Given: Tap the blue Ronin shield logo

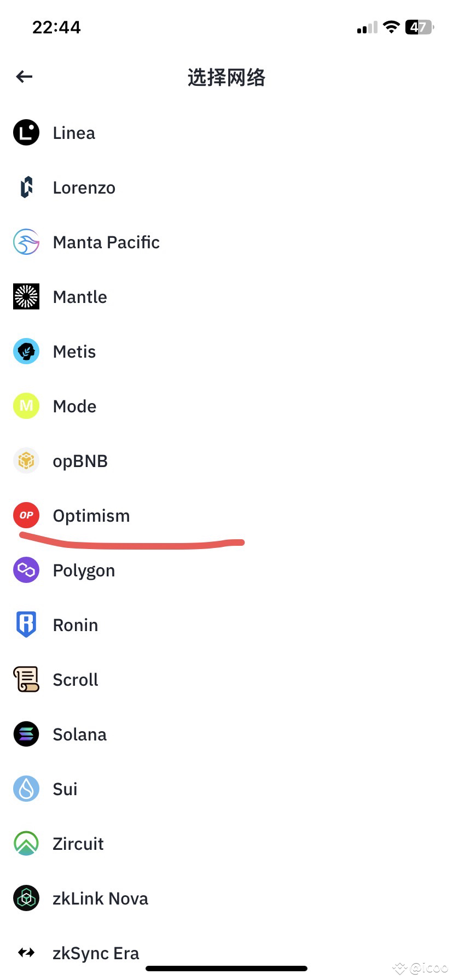Looking at the screenshot, I should (x=26, y=625).
